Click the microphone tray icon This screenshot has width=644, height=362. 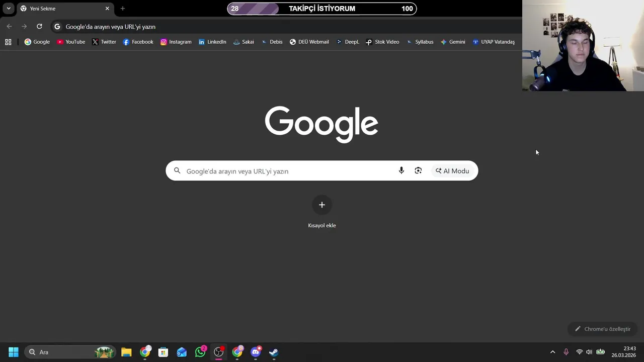566,352
